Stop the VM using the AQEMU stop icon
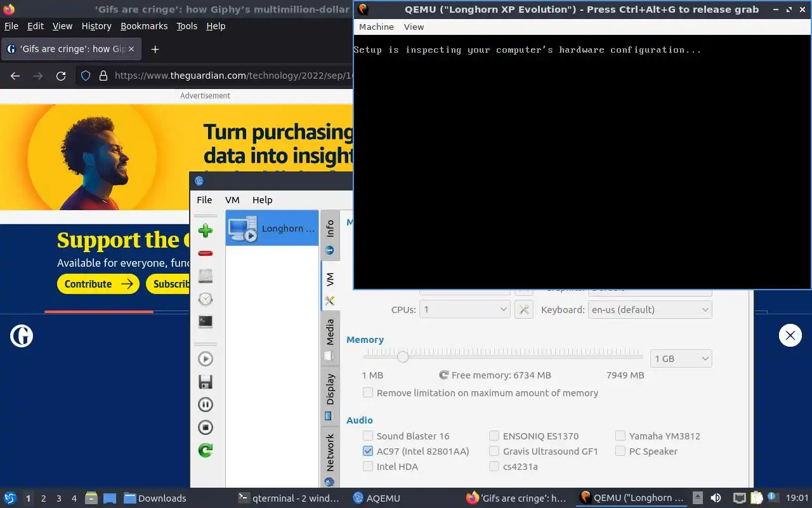Viewport: 812px width, 508px height. click(205, 427)
